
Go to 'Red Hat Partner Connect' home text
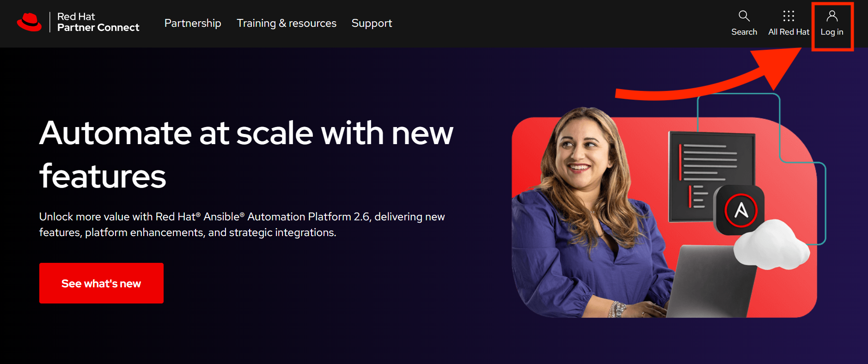click(98, 22)
